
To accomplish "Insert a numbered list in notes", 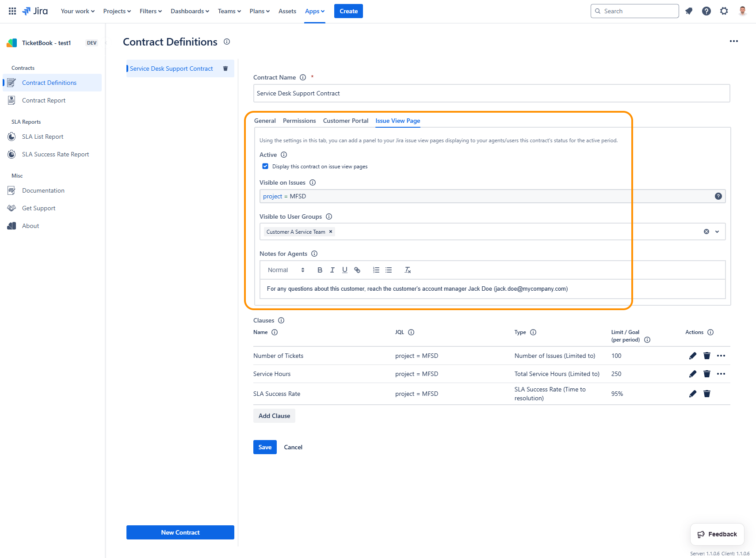I will point(376,270).
